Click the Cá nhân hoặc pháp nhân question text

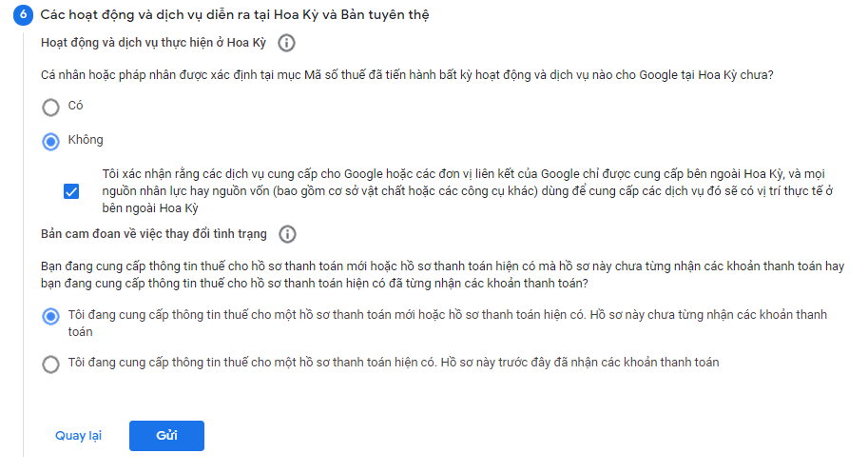click(407, 74)
